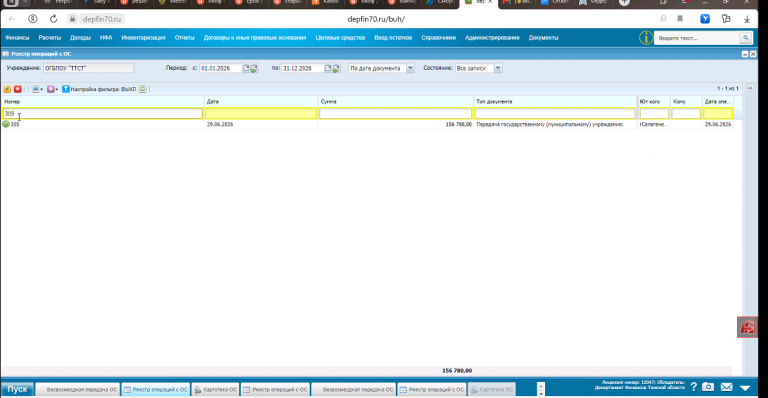Click the browser bookmark icon
This screenshot has height=398, width=768.
[680, 19]
